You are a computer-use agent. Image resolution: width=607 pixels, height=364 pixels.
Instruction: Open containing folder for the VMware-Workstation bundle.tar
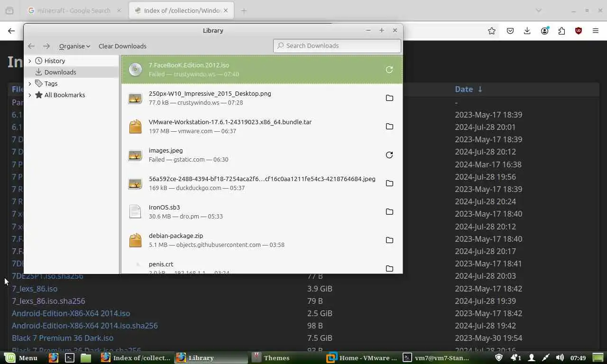coord(389,127)
